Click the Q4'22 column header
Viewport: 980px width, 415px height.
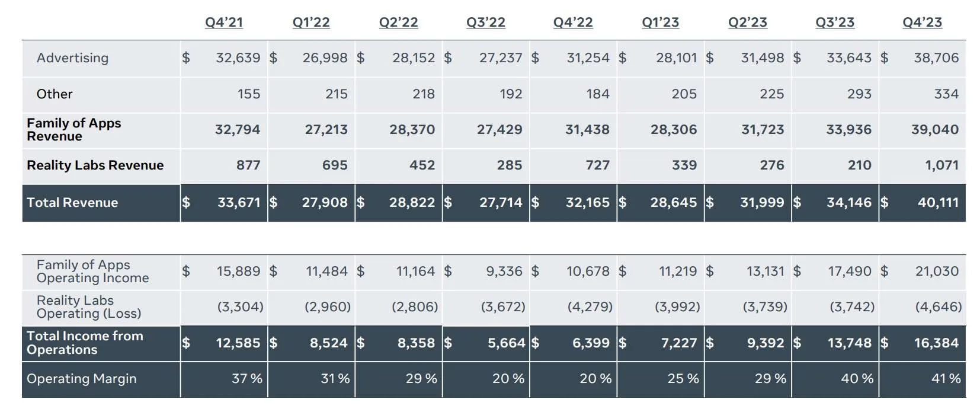(x=573, y=23)
